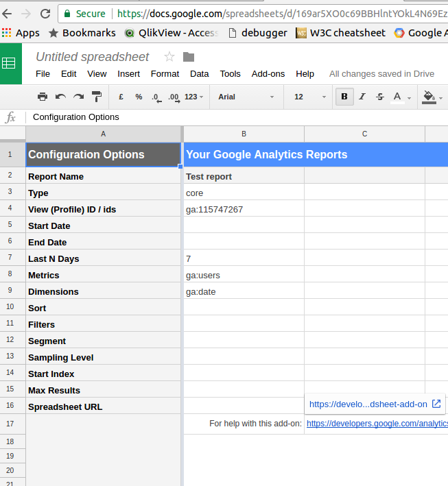
Task: Open the File menu
Action: [x=43, y=74]
